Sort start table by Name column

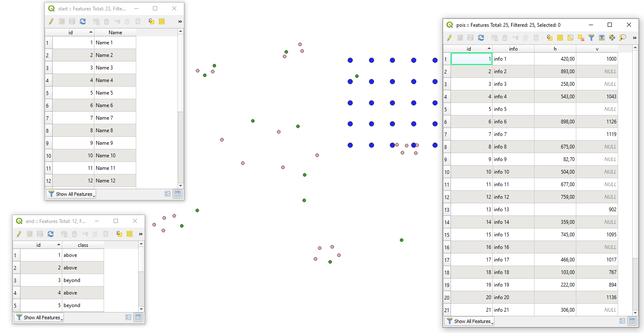click(115, 33)
